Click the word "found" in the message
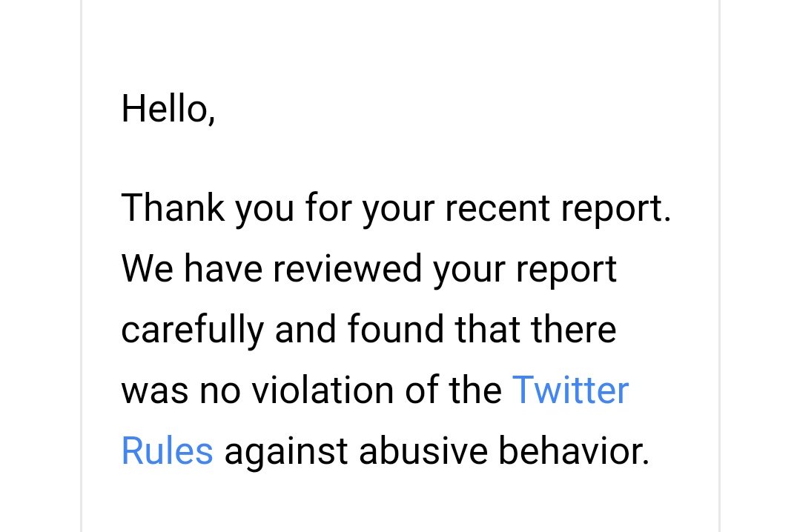Viewport: 797px width, 532px height. (395, 329)
